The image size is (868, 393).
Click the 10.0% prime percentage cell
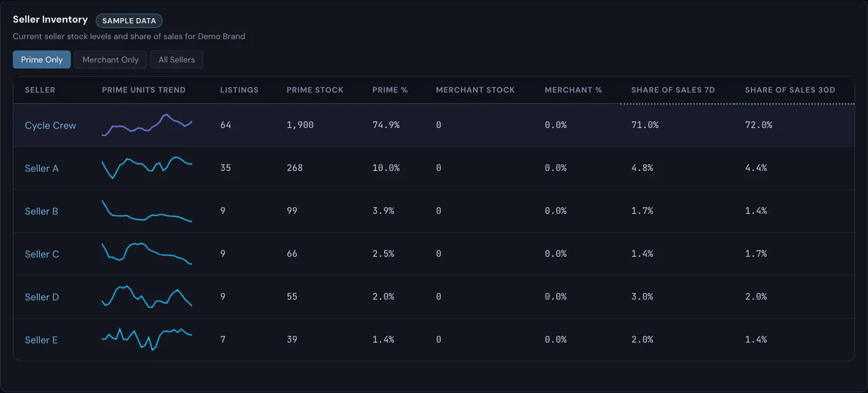pyautogui.click(x=386, y=168)
